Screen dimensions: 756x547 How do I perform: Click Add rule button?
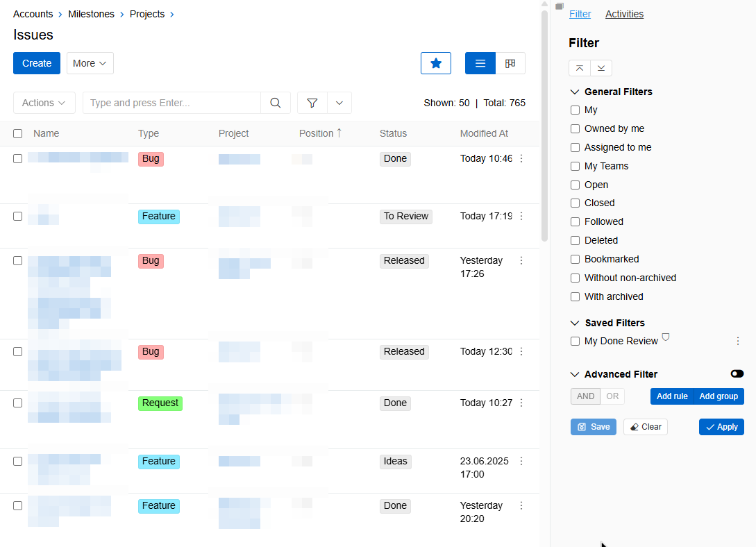(x=672, y=396)
